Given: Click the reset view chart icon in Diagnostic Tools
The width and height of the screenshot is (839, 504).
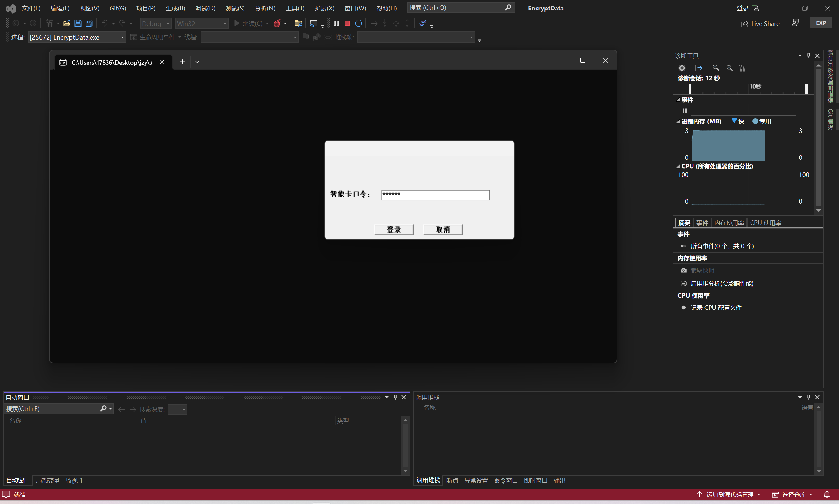Looking at the screenshot, I should pyautogui.click(x=742, y=68).
